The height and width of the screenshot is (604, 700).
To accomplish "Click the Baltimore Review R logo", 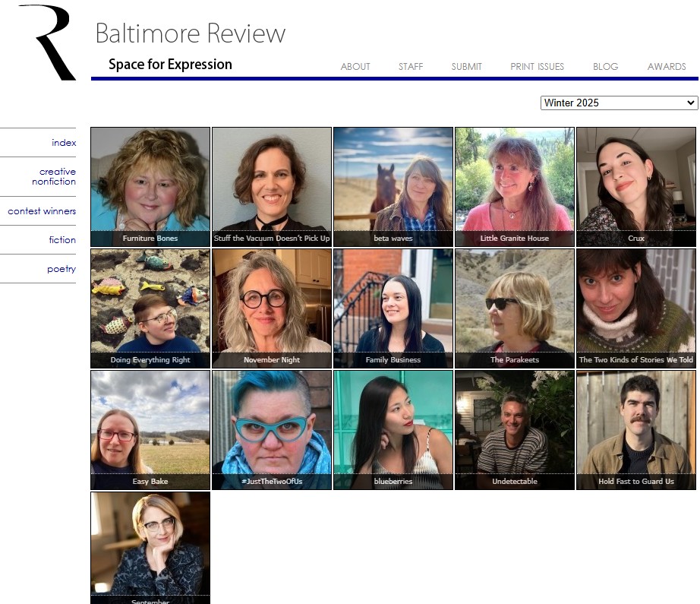I will [x=48, y=43].
